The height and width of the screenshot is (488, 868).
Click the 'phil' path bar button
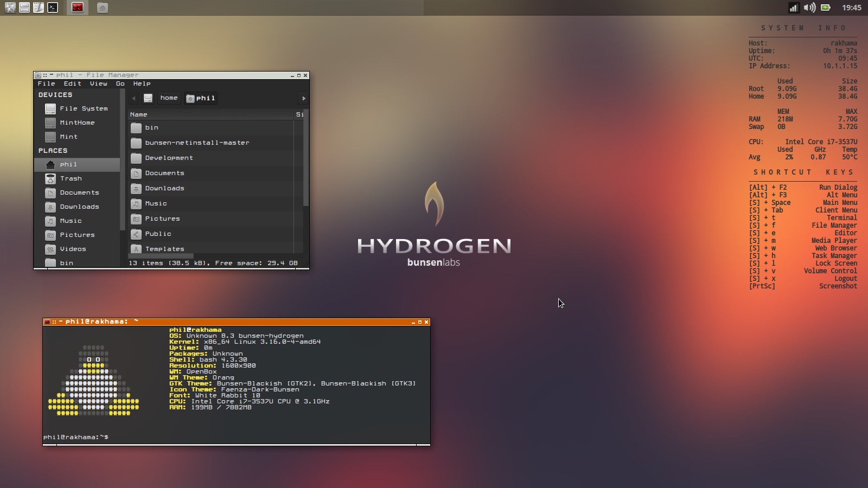(201, 98)
